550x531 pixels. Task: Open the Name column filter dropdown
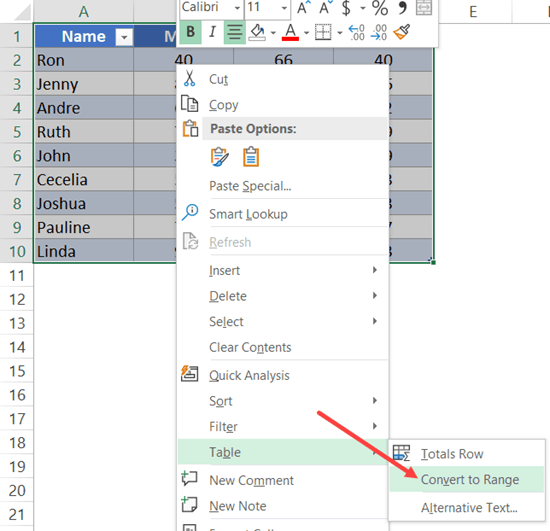(124, 37)
